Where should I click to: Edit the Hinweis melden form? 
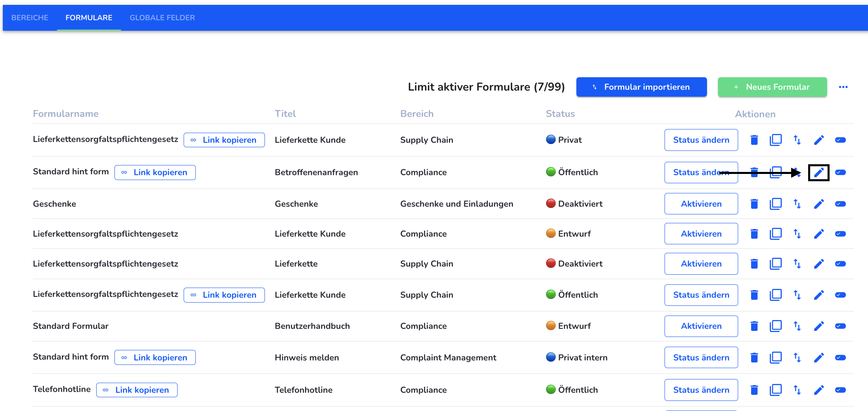point(819,358)
